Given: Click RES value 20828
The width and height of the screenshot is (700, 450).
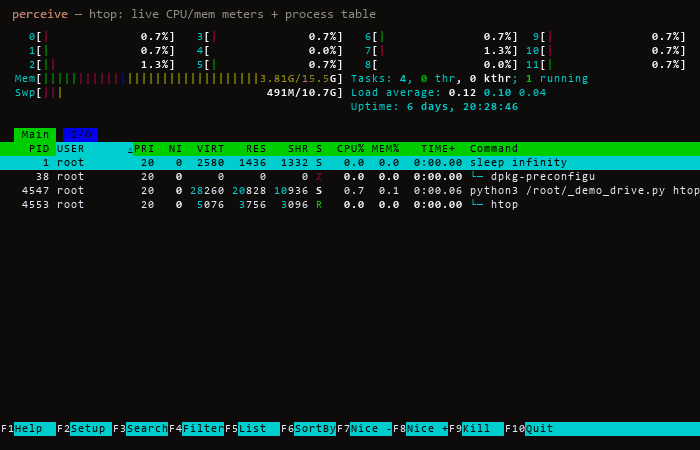Looking at the screenshot, I should (249, 191).
